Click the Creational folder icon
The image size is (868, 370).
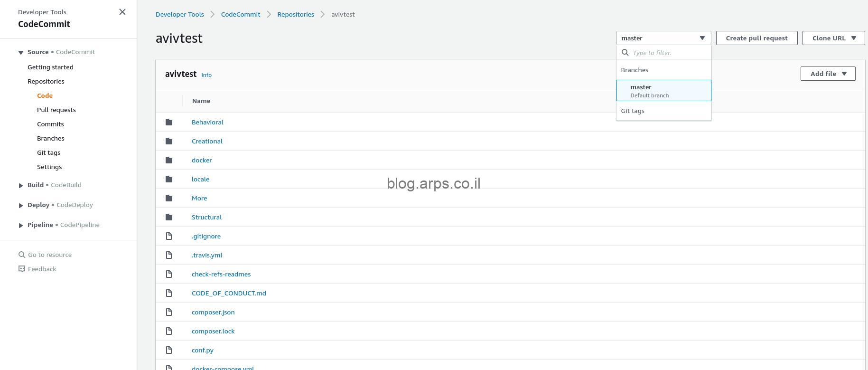[x=169, y=141]
